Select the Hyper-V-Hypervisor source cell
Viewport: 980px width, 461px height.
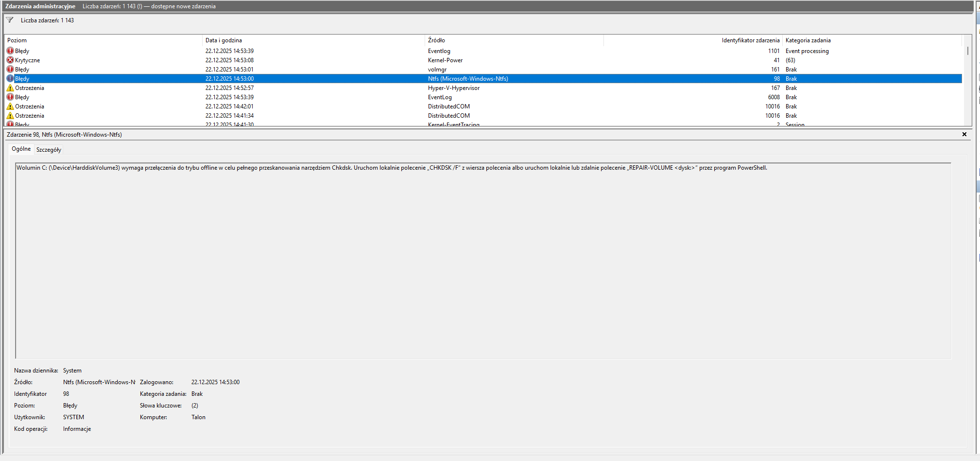[454, 88]
